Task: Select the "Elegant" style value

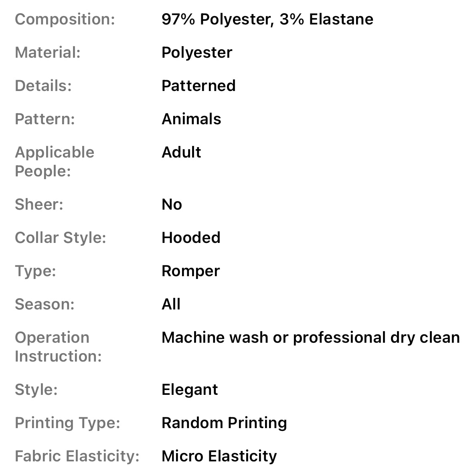Action: tap(190, 390)
